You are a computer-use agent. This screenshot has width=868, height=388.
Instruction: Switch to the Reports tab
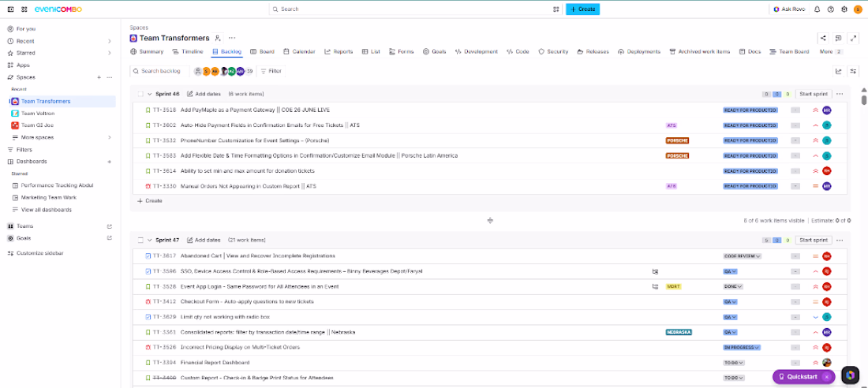(x=339, y=51)
